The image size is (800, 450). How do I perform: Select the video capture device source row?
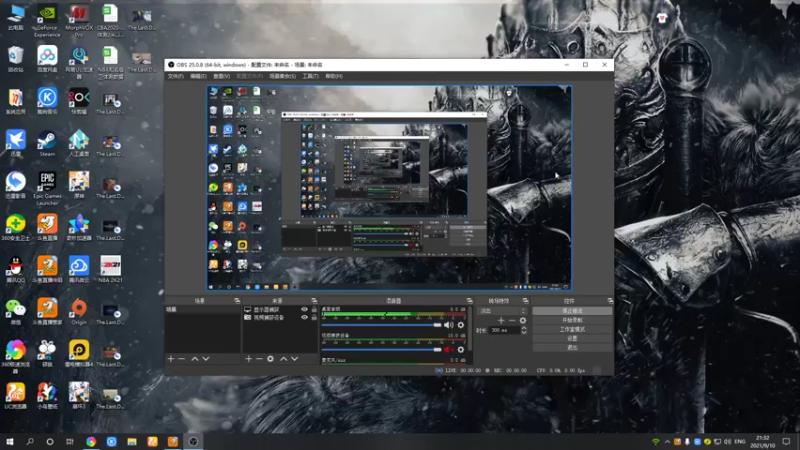point(280,317)
